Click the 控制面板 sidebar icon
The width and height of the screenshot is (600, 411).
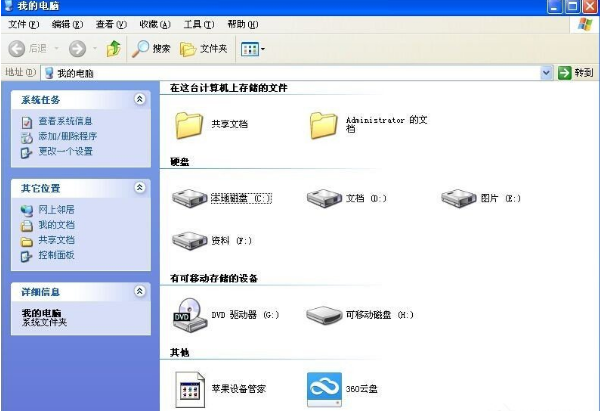pos(26,256)
